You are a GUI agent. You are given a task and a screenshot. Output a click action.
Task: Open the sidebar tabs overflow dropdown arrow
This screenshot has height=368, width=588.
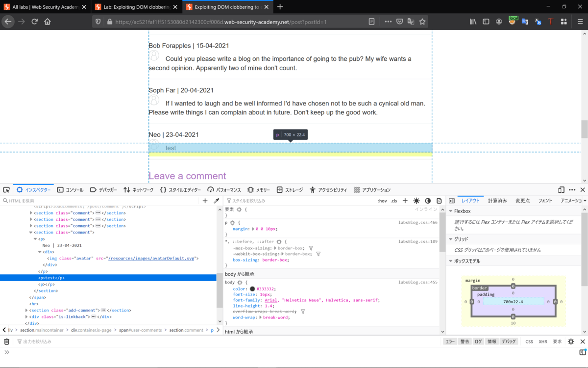click(x=585, y=201)
